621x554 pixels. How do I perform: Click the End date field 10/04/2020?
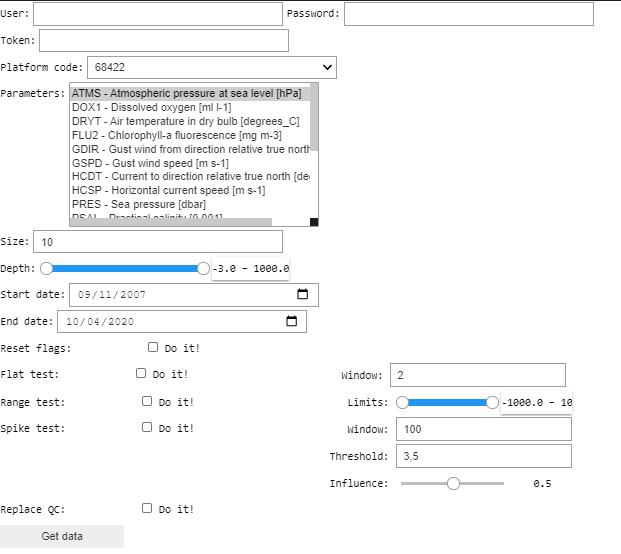[x=182, y=322]
